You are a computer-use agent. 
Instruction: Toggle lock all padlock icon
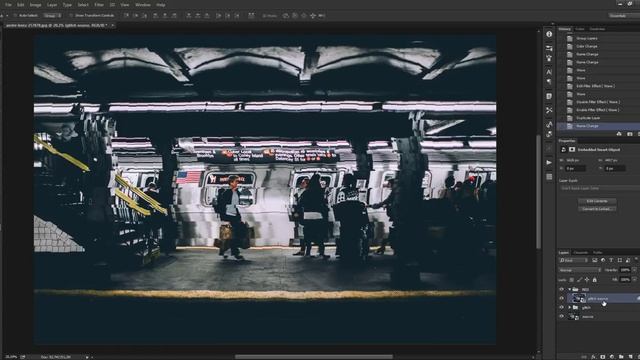pos(595,280)
